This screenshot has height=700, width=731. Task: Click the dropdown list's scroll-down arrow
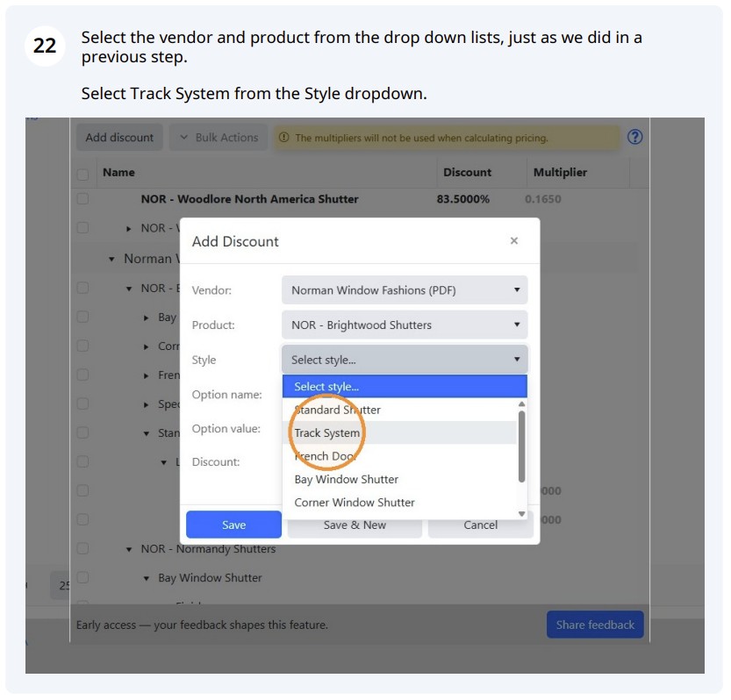point(521,513)
